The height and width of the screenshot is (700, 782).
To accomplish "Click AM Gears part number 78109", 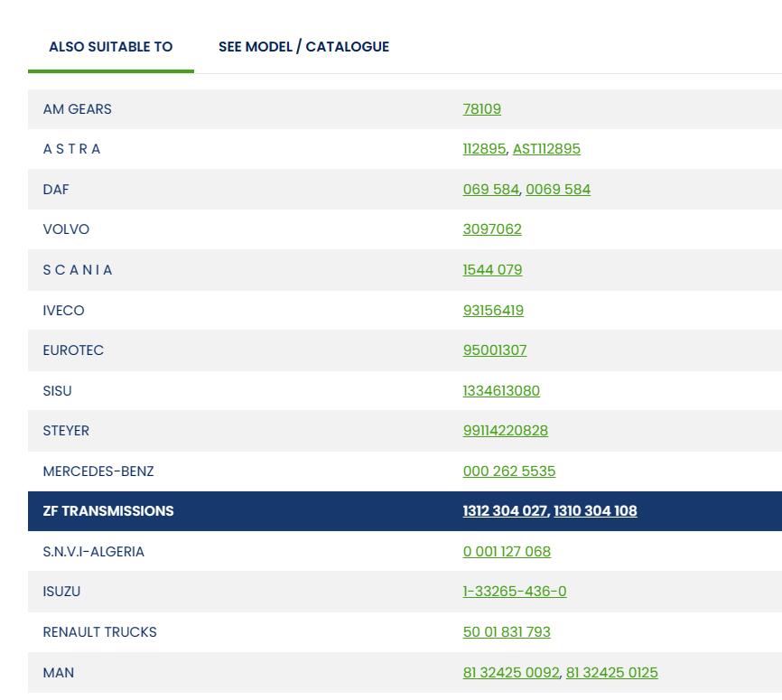I will pos(481,109).
